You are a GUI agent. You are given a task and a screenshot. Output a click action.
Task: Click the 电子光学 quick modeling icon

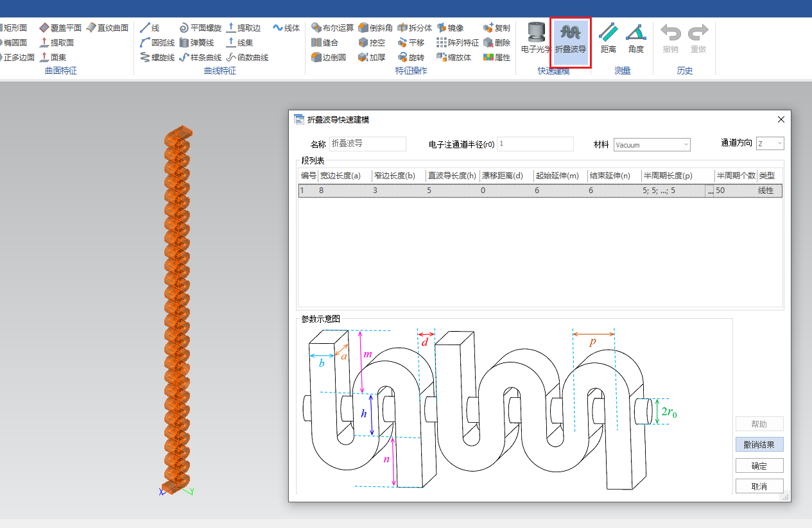point(535,38)
